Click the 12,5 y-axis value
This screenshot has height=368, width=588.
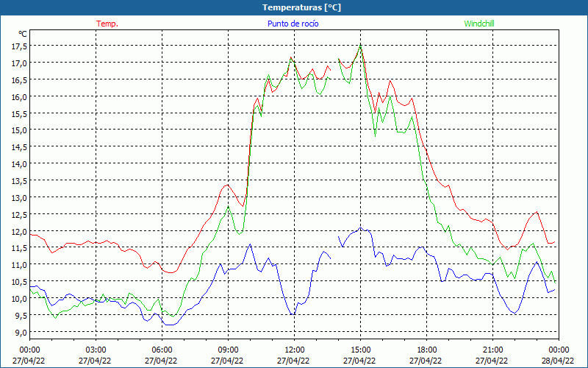pos(20,215)
